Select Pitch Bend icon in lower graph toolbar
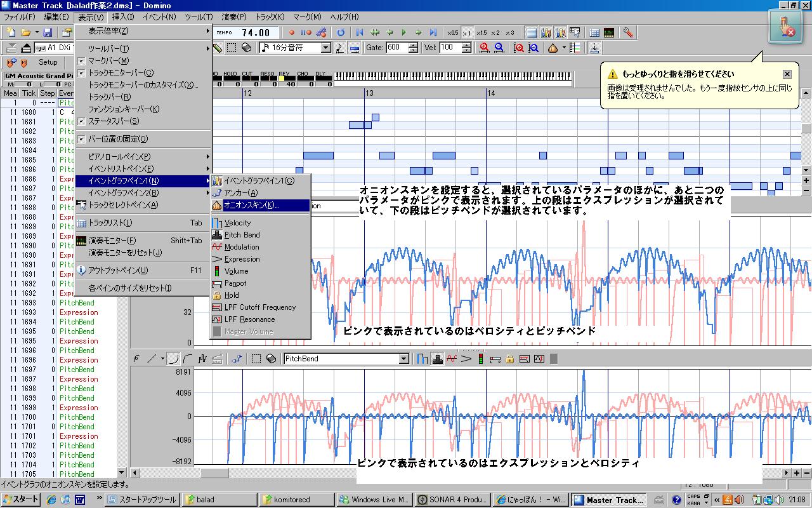Screen dimensions: 812x508 [437, 359]
